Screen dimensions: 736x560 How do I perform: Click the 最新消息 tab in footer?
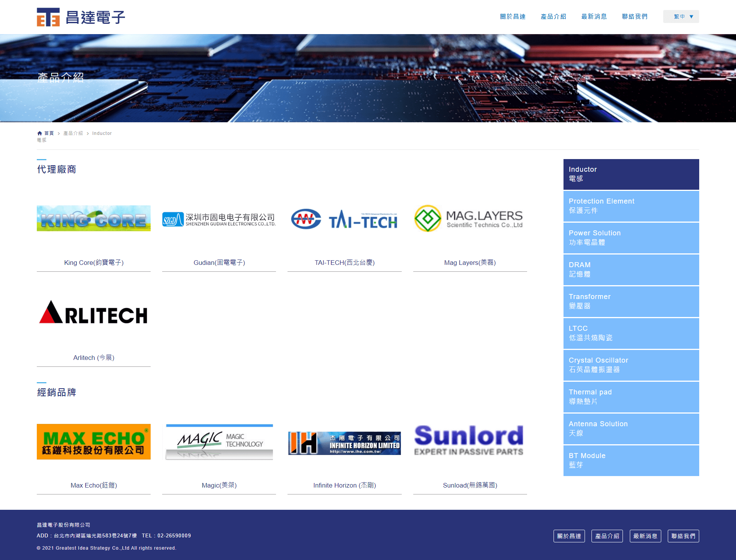(x=646, y=535)
